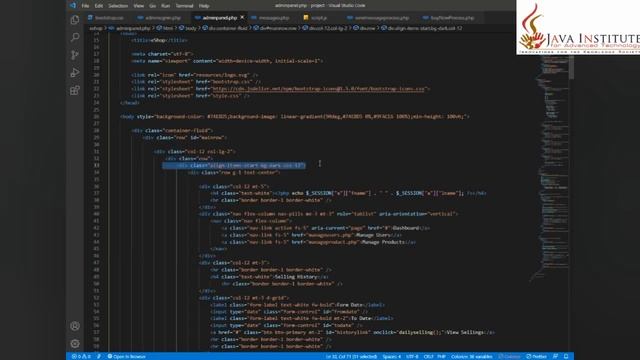Click the Prettier status bar item
The image size is (640, 360).
536,356
